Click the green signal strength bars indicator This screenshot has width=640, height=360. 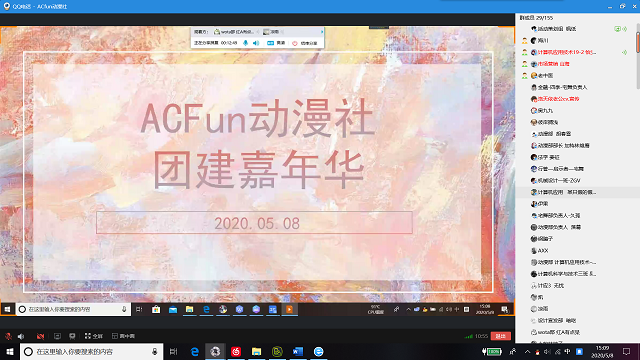469,336
